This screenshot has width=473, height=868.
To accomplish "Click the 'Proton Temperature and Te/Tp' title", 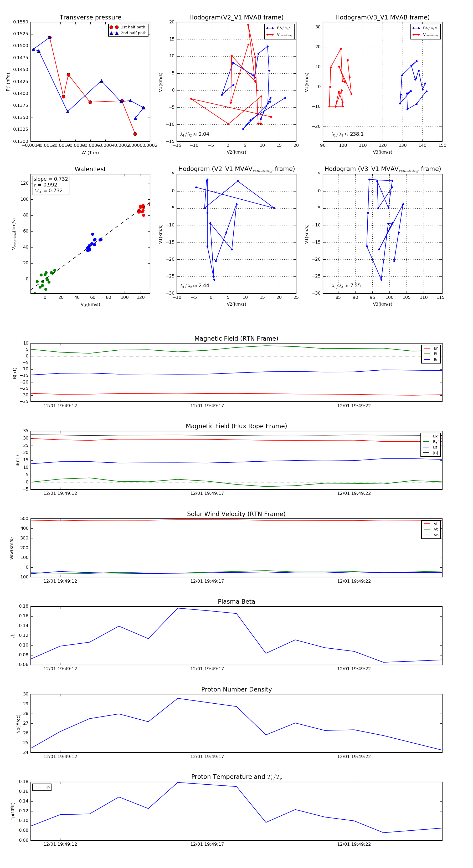I will 236,777.
